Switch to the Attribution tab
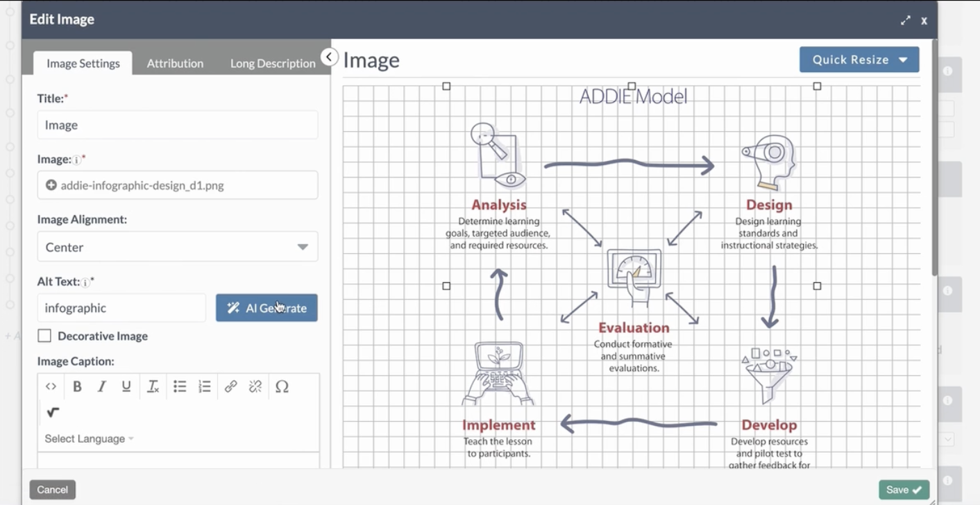 click(x=175, y=63)
